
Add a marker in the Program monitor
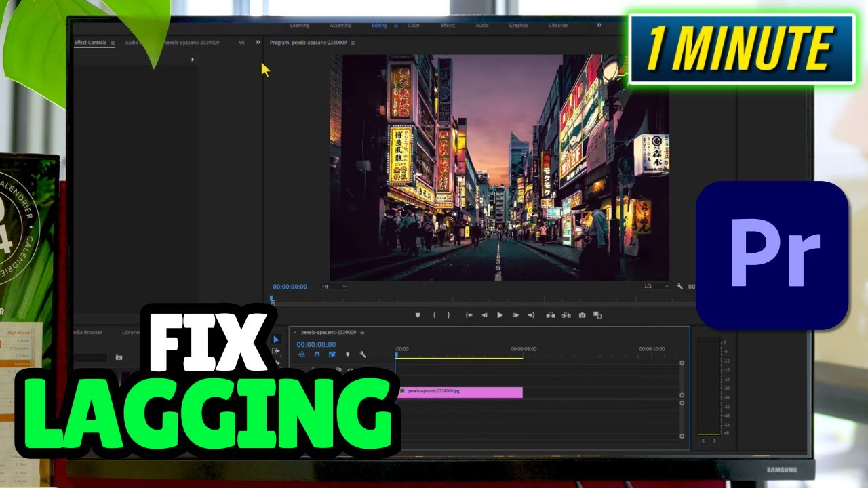[x=418, y=315]
